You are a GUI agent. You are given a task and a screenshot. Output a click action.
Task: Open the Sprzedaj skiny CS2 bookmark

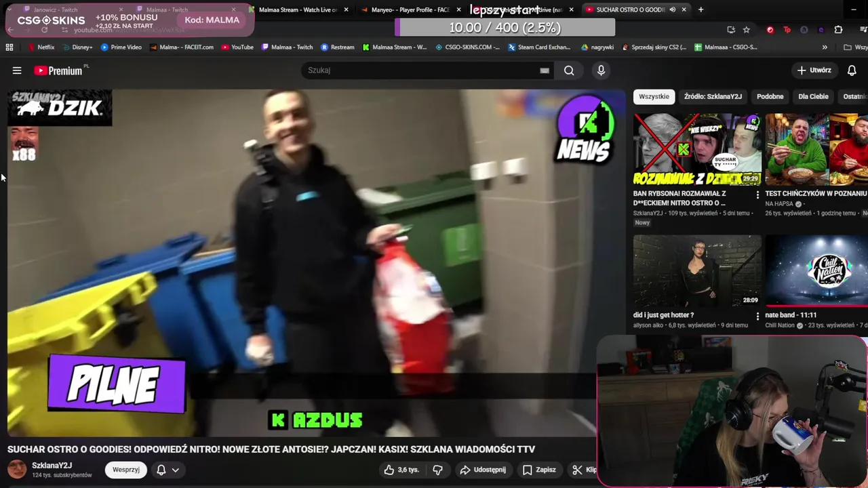pyautogui.click(x=654, y=47)
